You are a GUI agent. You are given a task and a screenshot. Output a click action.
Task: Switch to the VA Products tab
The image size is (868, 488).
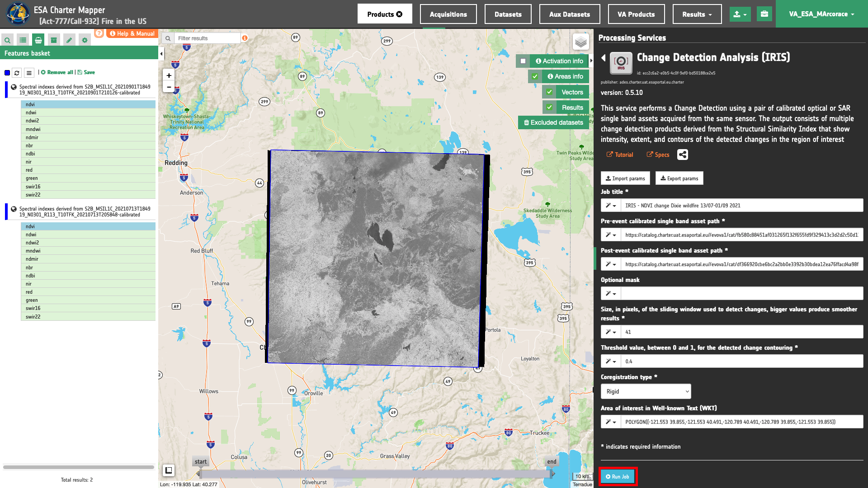pyautogui.click(x=637, y=14)
